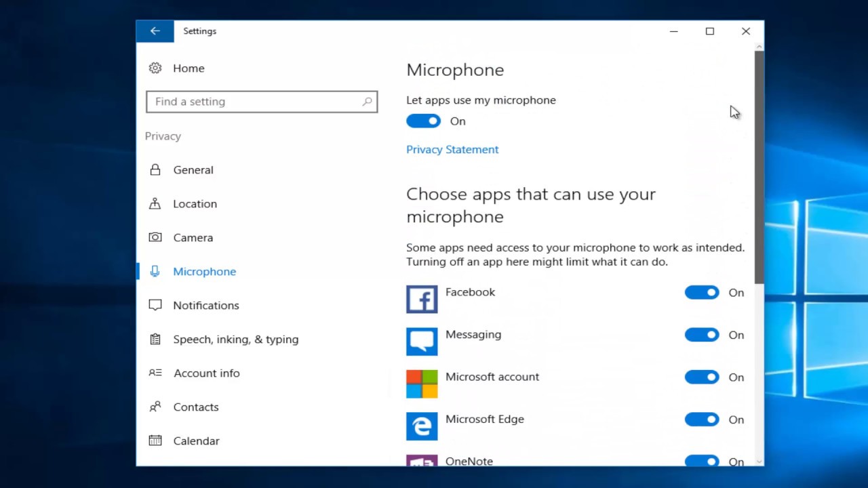Turn off Let apps use my microphone
The height and width of the screenshot is (488, 868).
pos(423,121)
